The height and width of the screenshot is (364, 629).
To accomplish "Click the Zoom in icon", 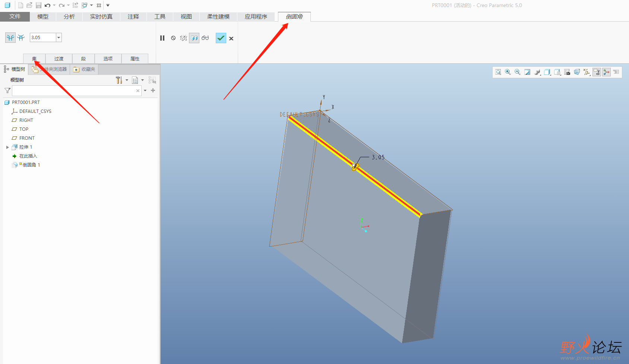I will (x=508, y=72).
